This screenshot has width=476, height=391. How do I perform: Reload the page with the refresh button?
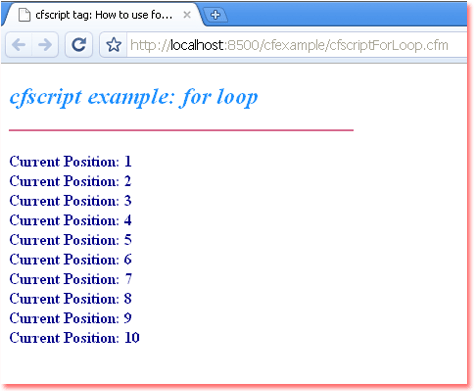click(79, 45)
